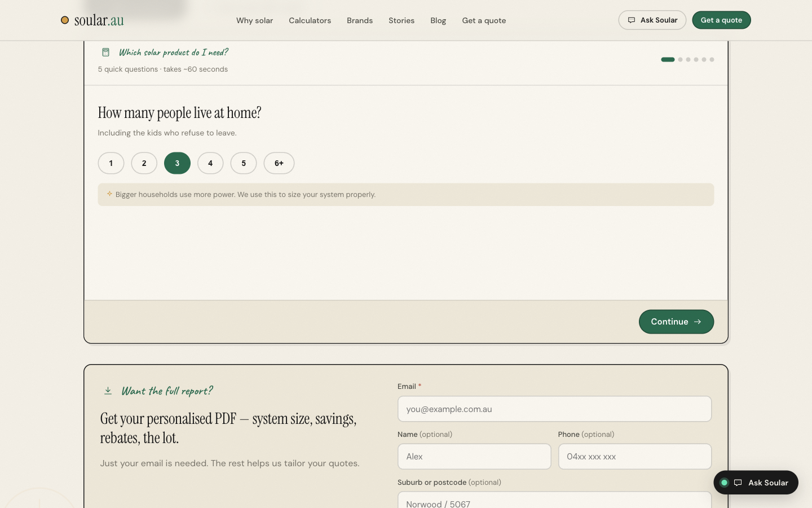This screenshot has width=812, height=508.
Task: Click the green 'Get a quote' button
Action: tap(721, 20)
